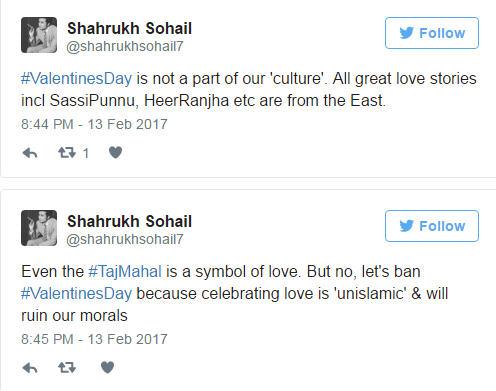Open the #TajMahal hashtag link
The height and width of the screenshot is (391, 496).
125,272
